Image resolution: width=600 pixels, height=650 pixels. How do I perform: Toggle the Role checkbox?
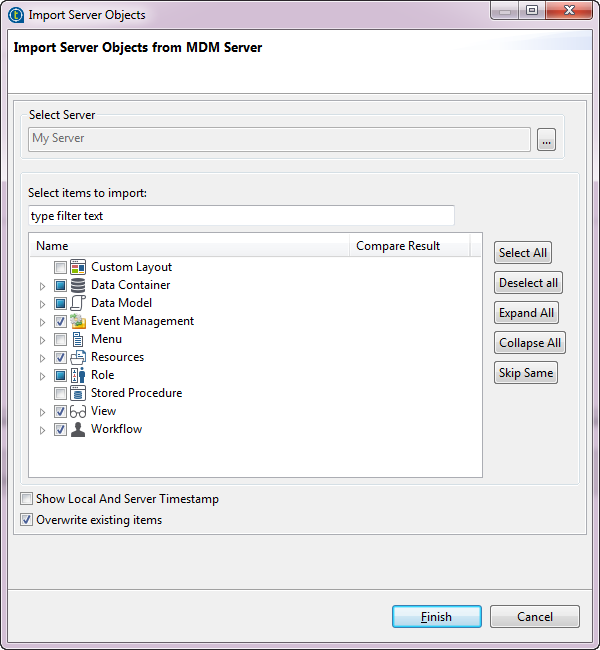pyautogui.click(x=60, y=376)
